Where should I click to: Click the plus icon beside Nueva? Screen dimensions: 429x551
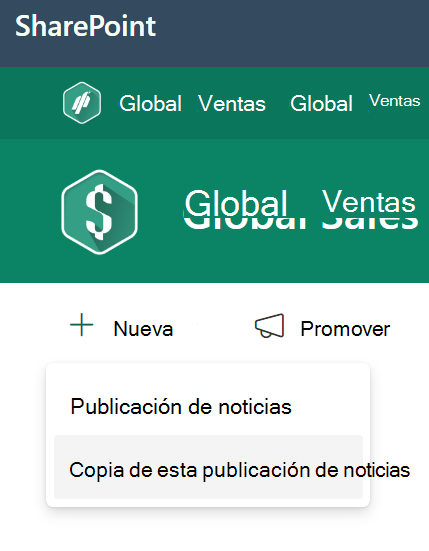coord(82,325)
